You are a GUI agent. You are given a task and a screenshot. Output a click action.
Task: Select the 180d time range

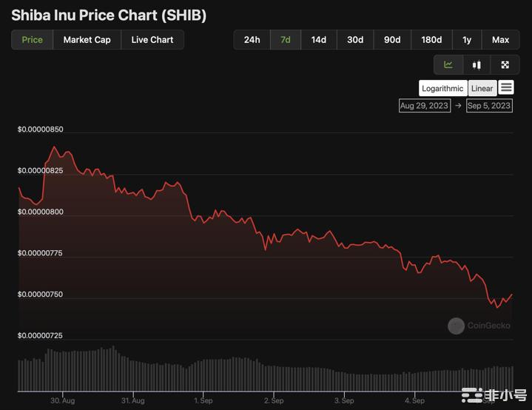431,40
